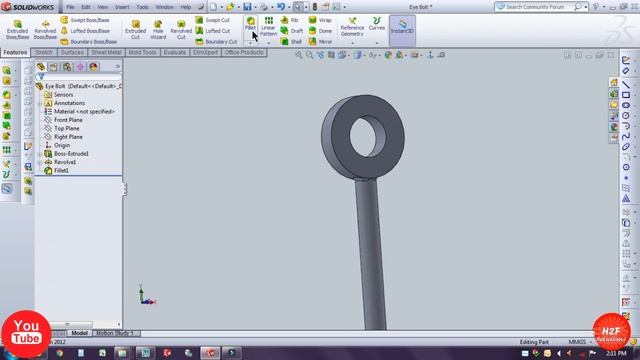Open the Insert menu
Image resolution: width=640 pixels, height=360 pixels.
122,7
